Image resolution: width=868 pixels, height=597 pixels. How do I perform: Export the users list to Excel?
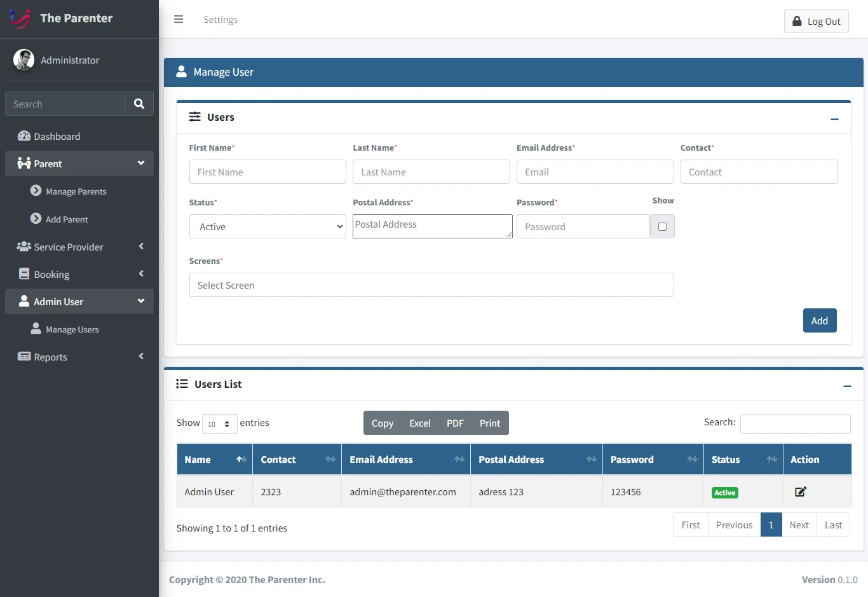coord(419,423)
